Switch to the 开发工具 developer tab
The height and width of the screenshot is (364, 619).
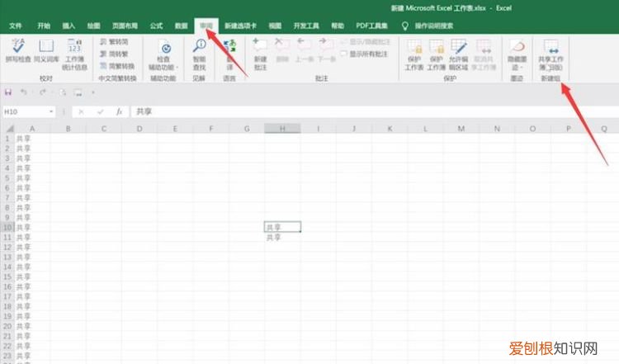click(x=306, y=26)
